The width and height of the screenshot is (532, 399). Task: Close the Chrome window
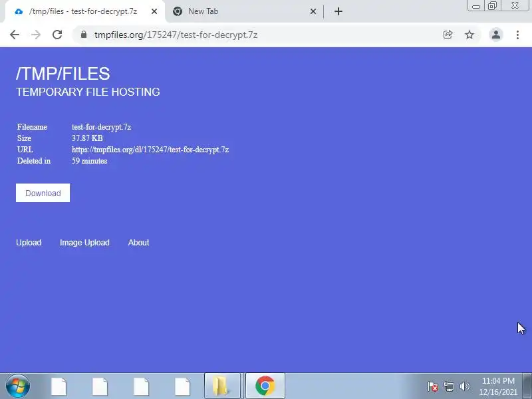tap(515, 6)
